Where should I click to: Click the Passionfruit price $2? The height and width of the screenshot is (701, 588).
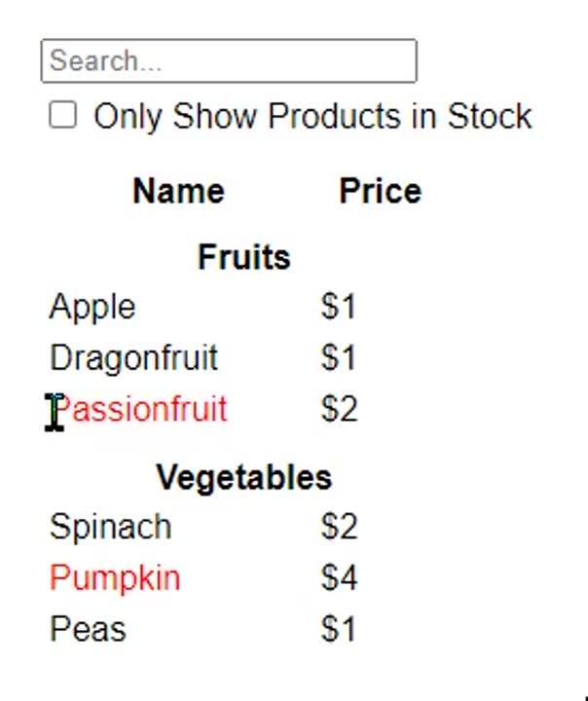pyautogui.click(x=339, y=409)
